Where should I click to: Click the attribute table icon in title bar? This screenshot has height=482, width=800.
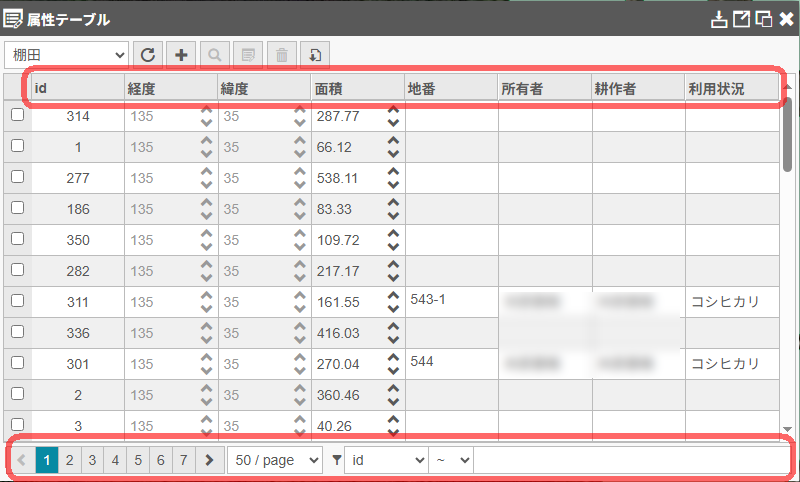(x=13, y=19)
